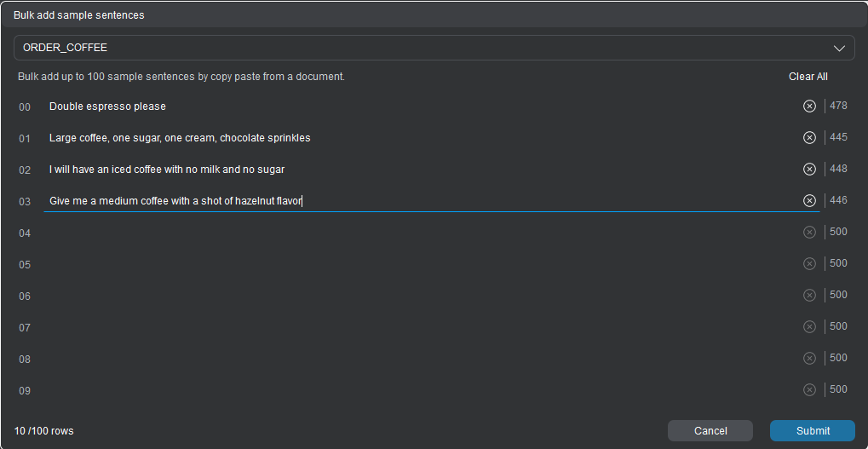Click the X icon on row 05
The image size is (868, 449).
pyautogui.click(x=809, y=264)
